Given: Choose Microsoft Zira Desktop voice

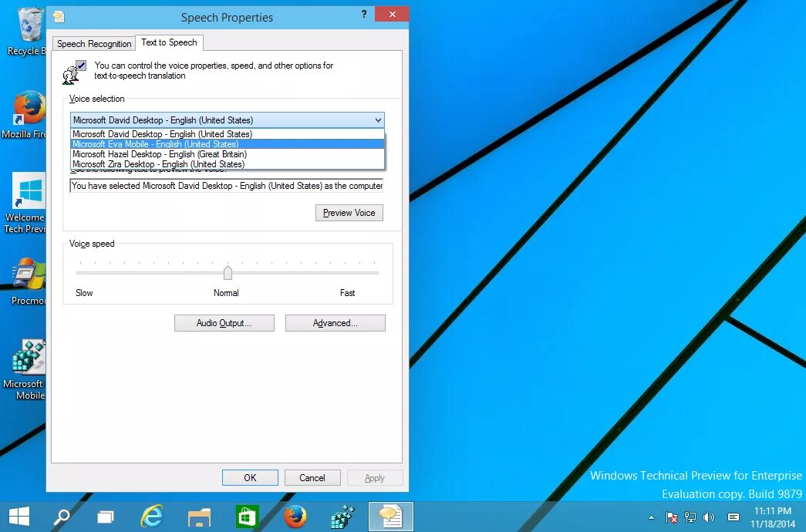Looking at the screenshot, I should coord(228,164).
